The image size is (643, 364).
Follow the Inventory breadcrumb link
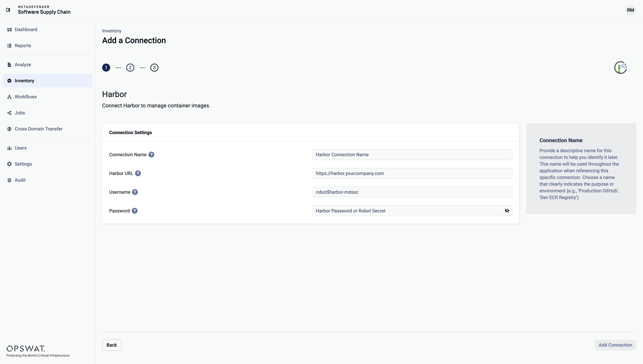112,31
